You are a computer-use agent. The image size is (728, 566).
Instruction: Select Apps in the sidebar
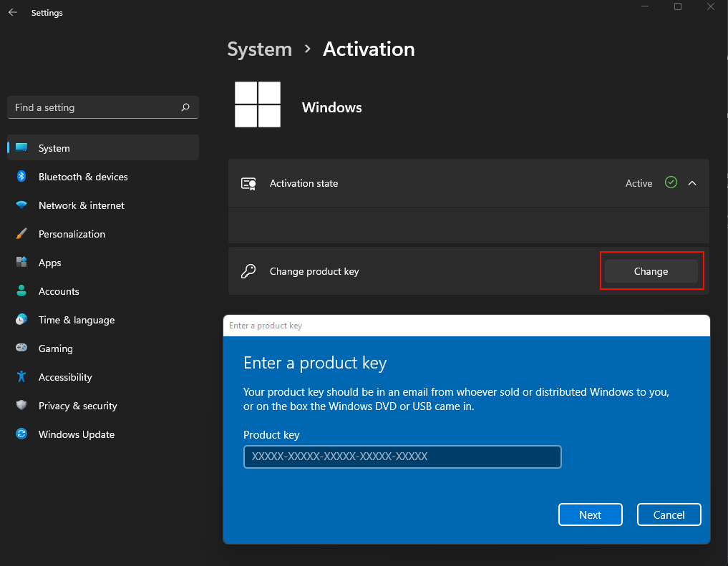click(x=103, y=263)
